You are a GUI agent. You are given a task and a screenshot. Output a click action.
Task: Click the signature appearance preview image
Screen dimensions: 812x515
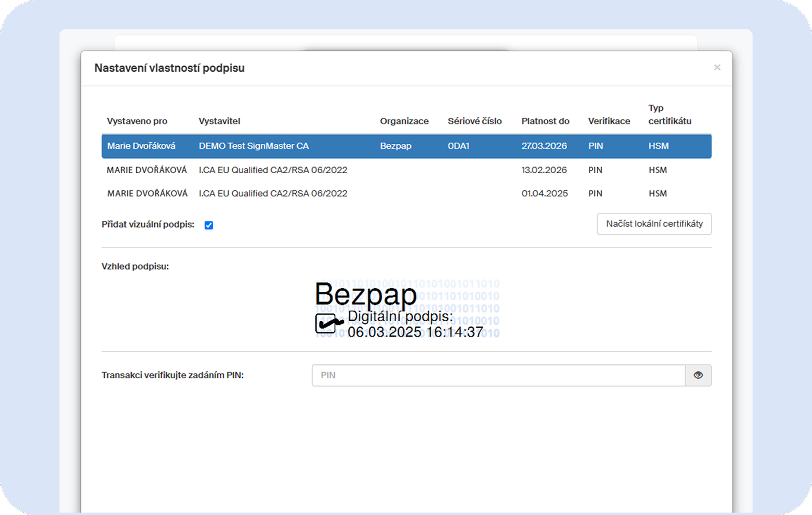407,309
